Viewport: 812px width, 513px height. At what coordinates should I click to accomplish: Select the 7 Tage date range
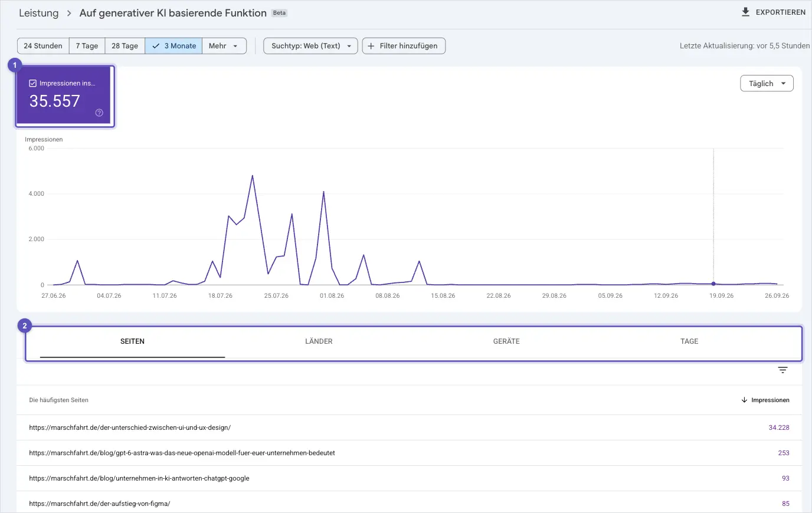click(x=87, y=46)
